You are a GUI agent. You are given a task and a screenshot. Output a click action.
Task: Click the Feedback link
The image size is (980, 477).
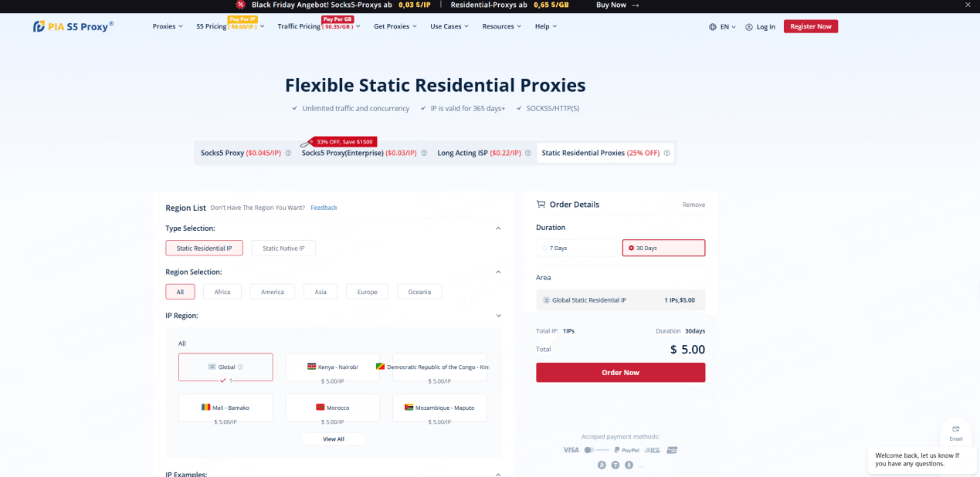click(324, 208)
